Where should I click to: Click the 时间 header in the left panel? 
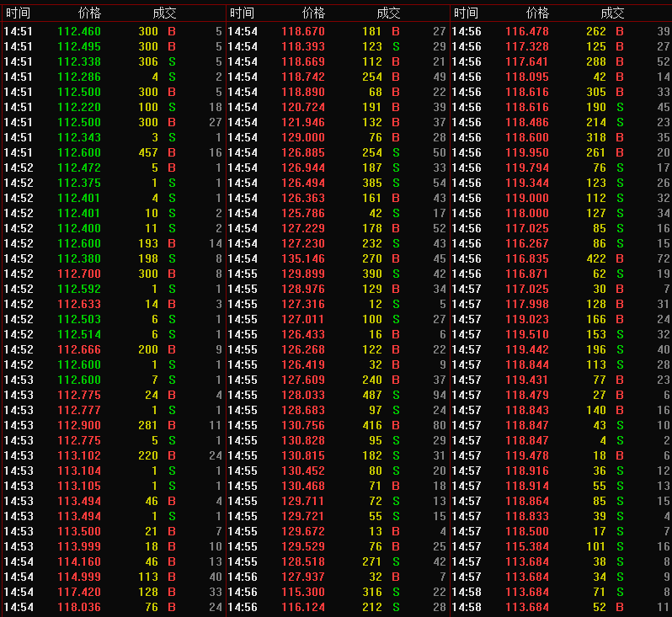tap(17, 13)
